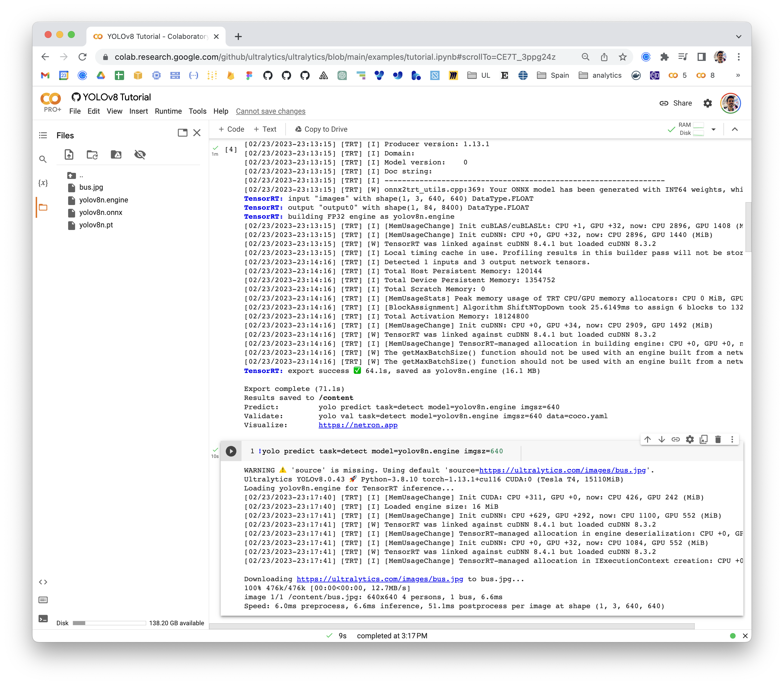Move the selected cell up
Screen dimensions: 784x685
point(647,439)
